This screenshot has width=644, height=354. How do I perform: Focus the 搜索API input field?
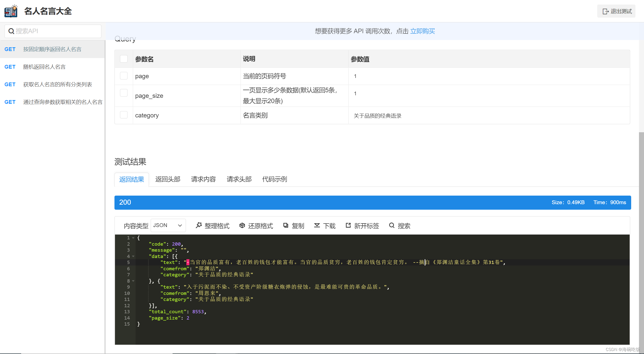[53, 31]
